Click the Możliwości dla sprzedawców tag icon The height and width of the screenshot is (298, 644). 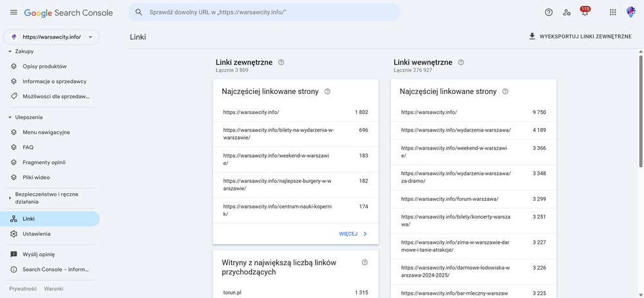[14, 97]
